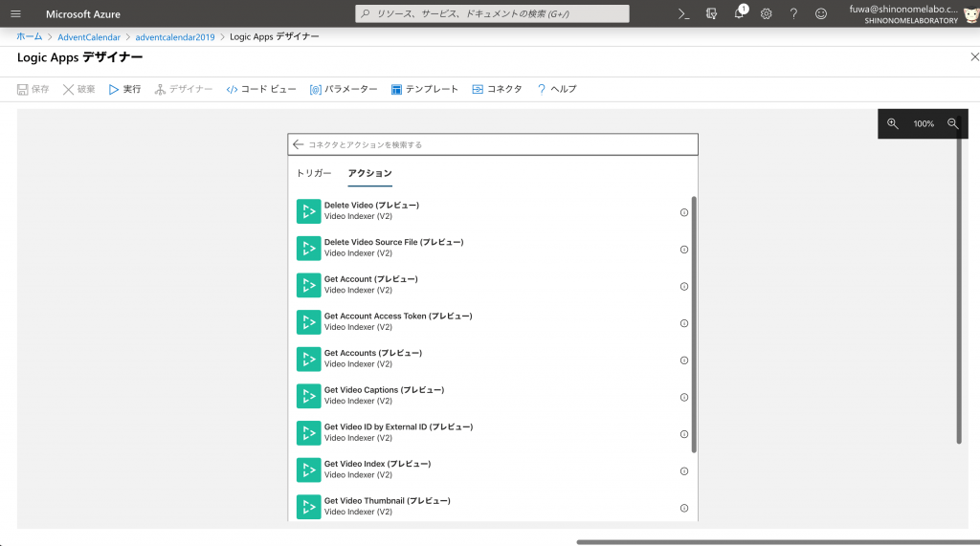Select Get Video ID by External ID
The image size is (980, 546).
(x=493, y=432)
